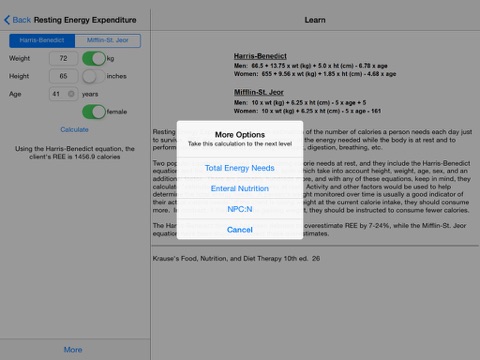The width and height of the screenshot is (480, 360).
Task: Click the Harris-Benedict heading in Learn pane
Action: click(260, 56)
